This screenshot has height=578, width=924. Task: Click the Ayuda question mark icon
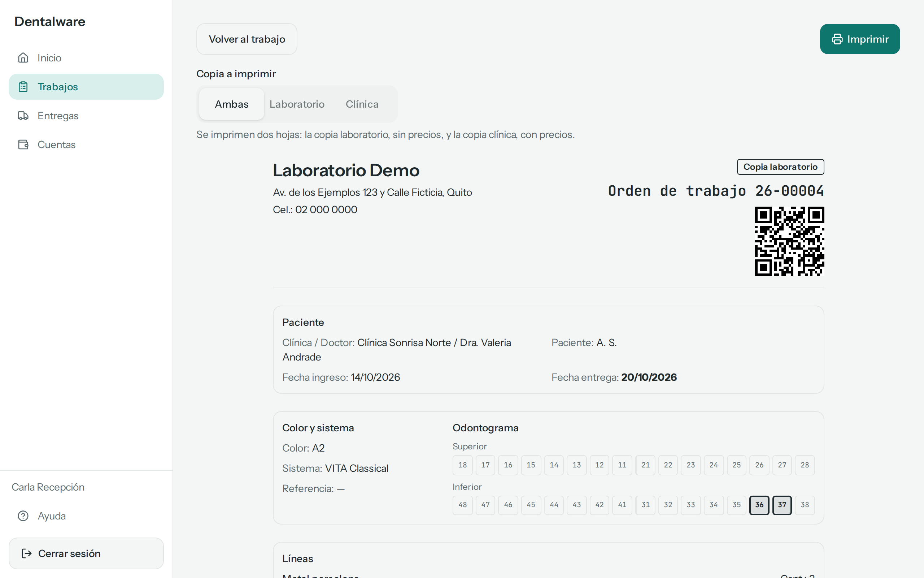pyautogui.click(x=23, y=516)
